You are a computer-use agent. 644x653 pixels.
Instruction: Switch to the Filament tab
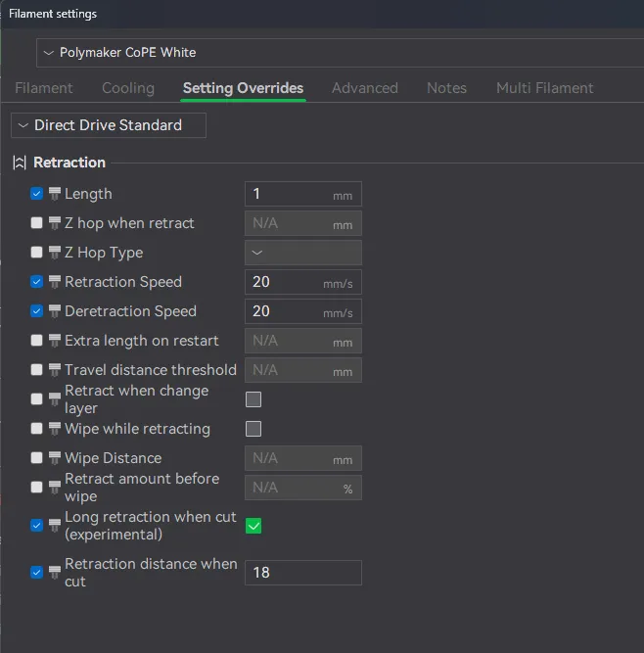(44, 88)
